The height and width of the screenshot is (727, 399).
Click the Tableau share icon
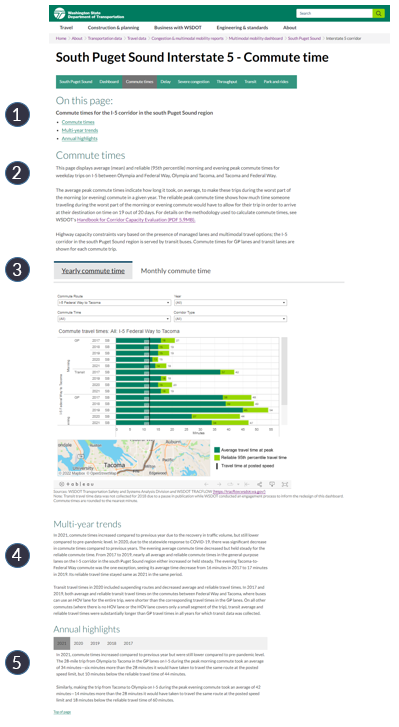pyautogui.click(x=259, y=485)
